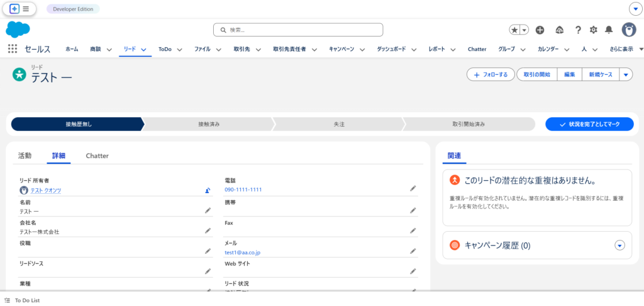Viewport: 644px width, 306px height.
Task: Open the ダッシュボード navigation tab
Action: click(394, 49)
